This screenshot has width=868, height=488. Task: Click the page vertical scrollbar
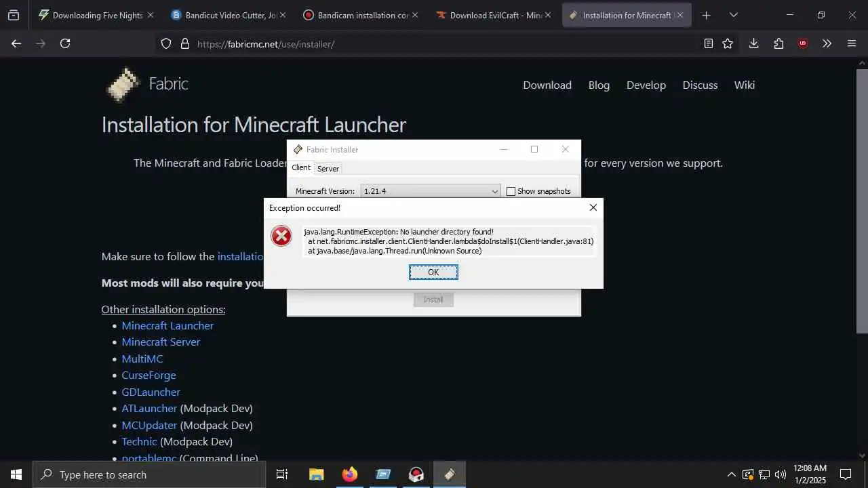862,201
